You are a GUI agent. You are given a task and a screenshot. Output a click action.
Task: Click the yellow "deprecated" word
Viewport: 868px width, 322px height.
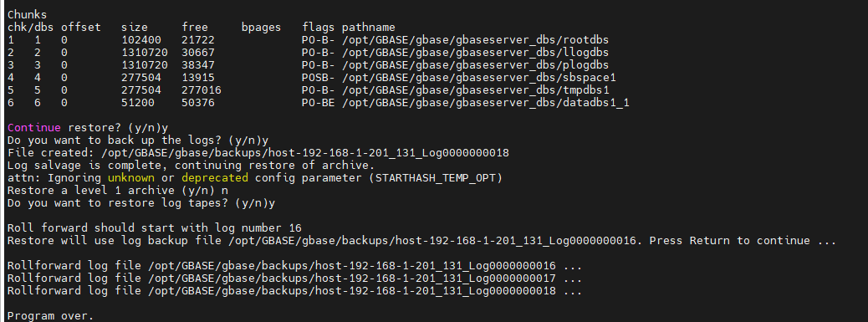tap(215, 178)
